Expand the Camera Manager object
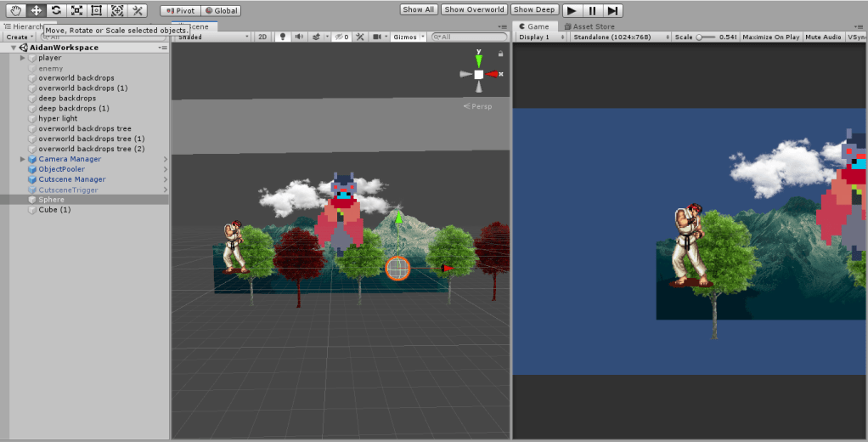Screen dimensions: 868x442 click(x=22, y=159)
